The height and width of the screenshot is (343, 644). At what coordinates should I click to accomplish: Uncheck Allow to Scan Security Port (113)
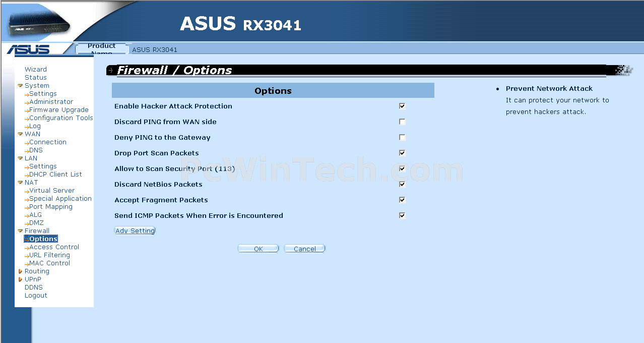(402, 168)
